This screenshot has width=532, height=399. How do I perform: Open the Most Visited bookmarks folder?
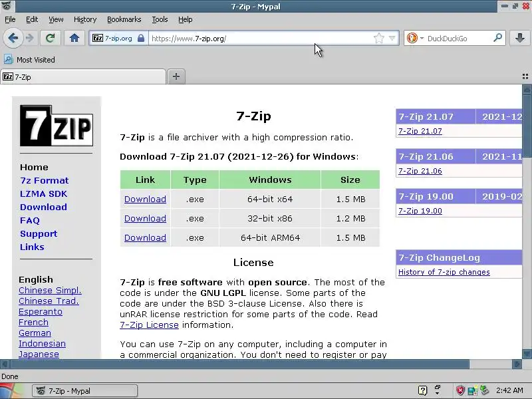point(29,60)
